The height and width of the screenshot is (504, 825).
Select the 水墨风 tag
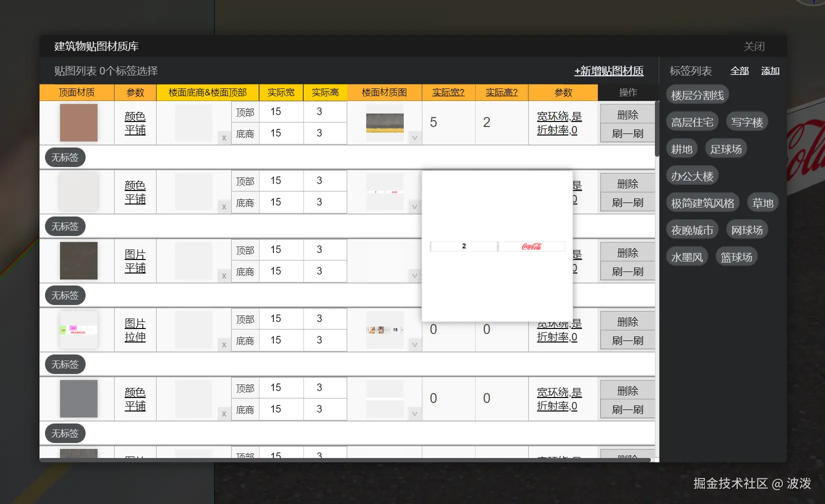tap(687, 257)
